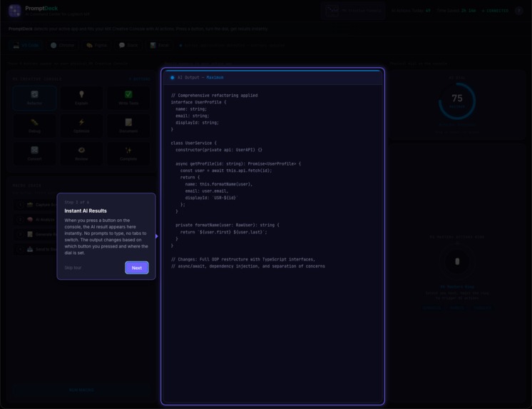Image resolution: width=532 pixels, height=409 pixels.
Task: Click the 'private formatName' code line
Action: click(227, 225)
